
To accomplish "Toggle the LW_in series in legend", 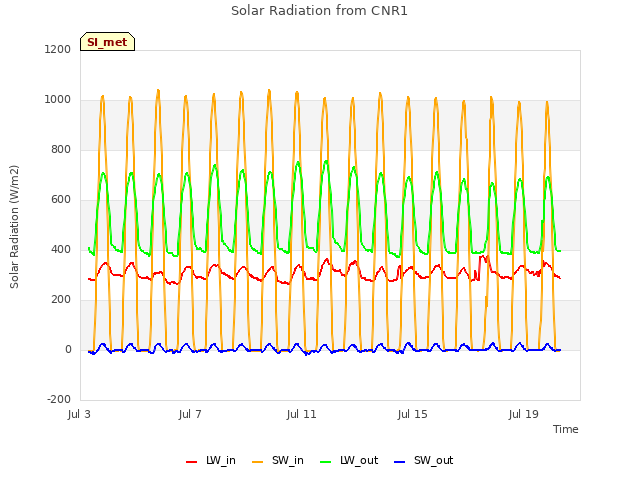I will (x=211, y=461).
